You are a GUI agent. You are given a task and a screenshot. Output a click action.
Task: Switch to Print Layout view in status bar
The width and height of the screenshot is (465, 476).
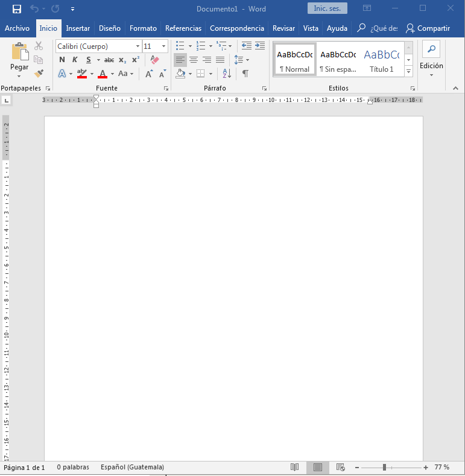coord(318,467)
